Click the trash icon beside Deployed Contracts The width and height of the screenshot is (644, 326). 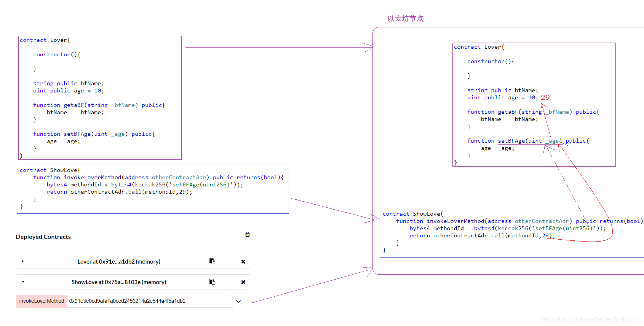tap(248, 234)
